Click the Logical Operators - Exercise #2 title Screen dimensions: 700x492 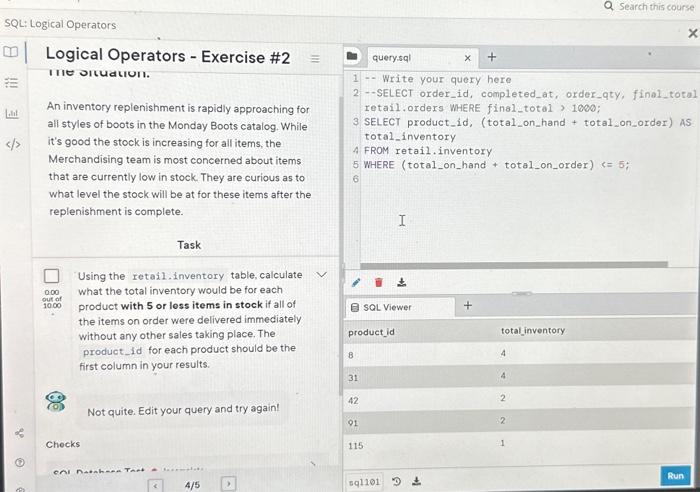pyautogui.click(x=168, y=56)
